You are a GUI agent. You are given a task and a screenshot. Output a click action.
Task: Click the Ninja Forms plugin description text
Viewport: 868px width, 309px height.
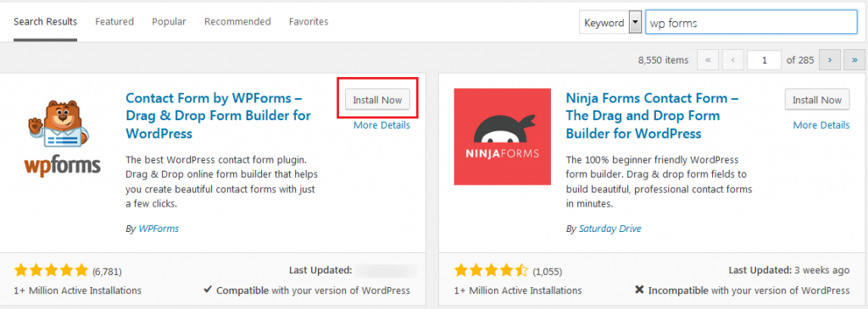coord(659,182)
